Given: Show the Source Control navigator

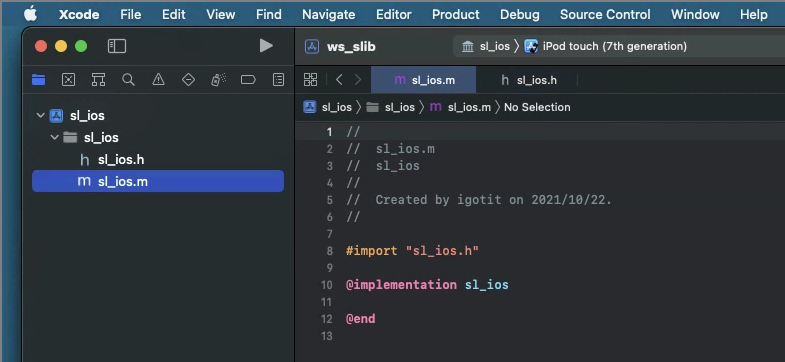Looking at the screenshot, I should point(68,79).
